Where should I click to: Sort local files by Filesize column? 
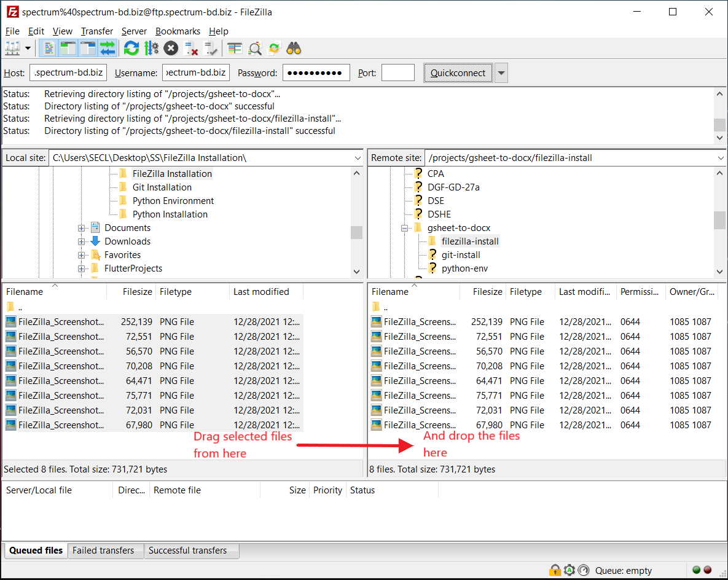coord(131,292)
